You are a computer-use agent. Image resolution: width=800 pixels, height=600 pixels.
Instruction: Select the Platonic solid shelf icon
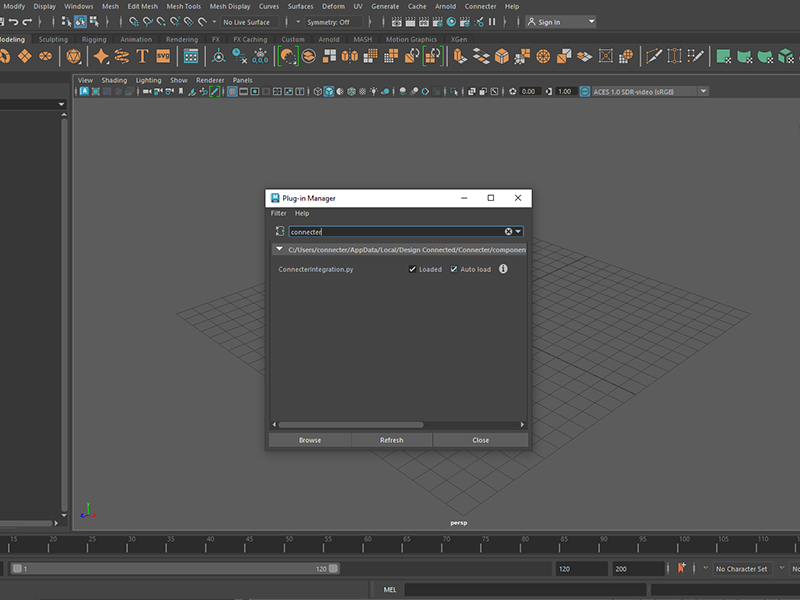(73, 56)
